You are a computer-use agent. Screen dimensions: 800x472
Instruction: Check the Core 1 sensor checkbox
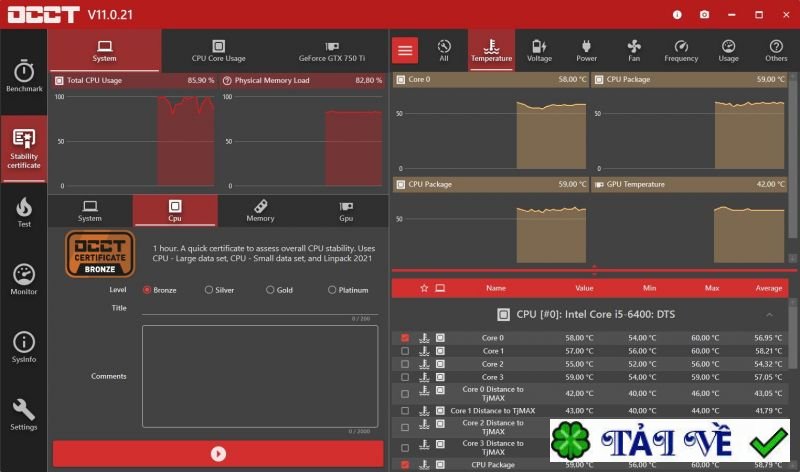(x=405, y=351)
